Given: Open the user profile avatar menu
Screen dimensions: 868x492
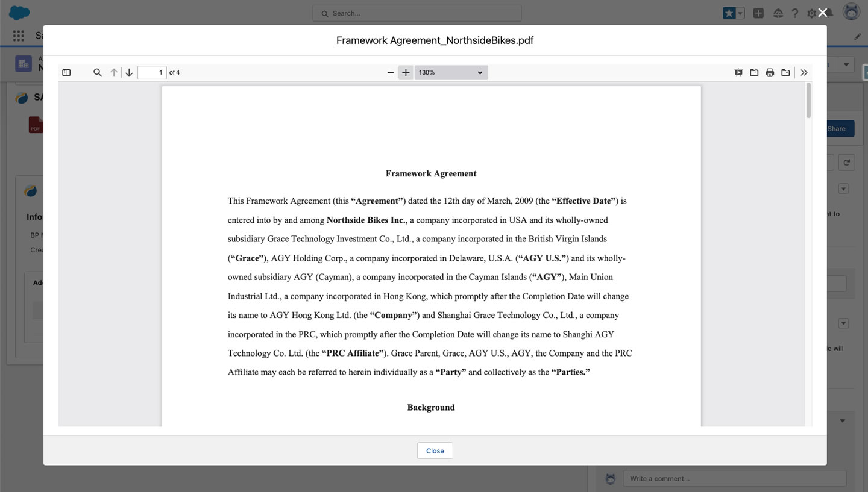Looking at the screenshot, I should (851, 12).
